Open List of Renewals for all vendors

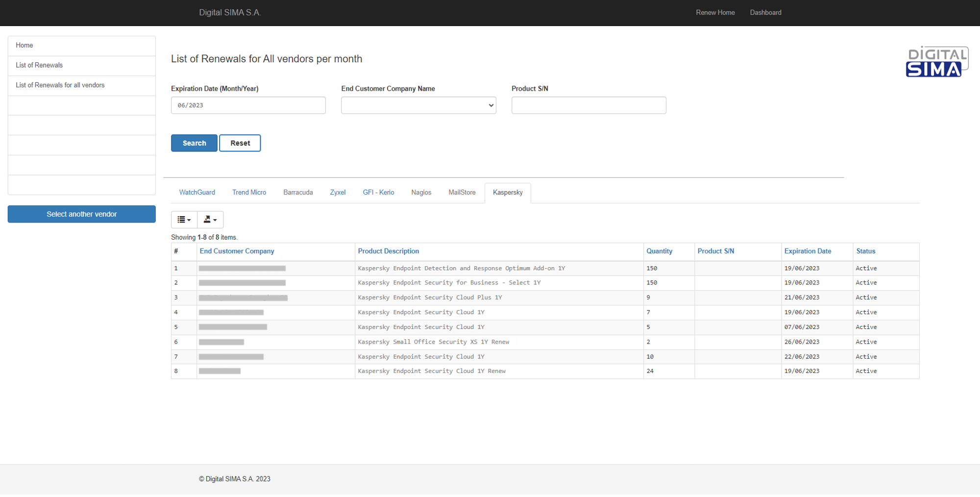point(82,85)
